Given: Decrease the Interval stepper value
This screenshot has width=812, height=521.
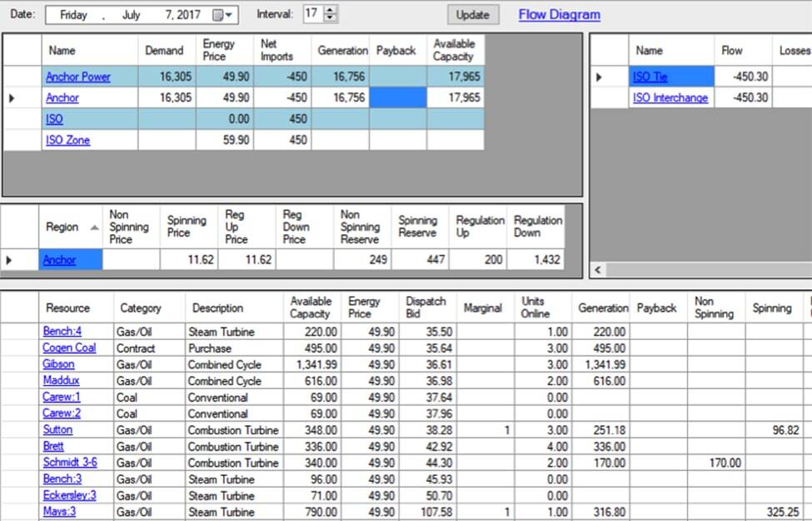Looking at the screenshot, I should pyautogui.click(x=330, y=18).
